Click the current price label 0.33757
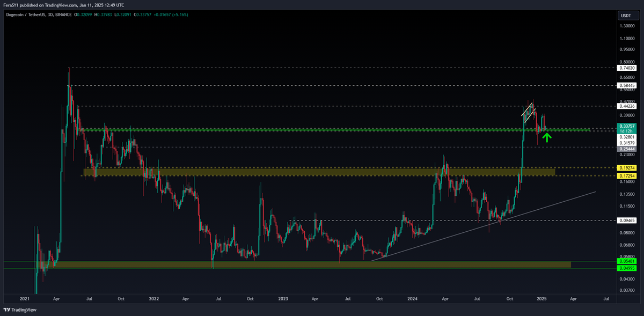Image resolution: width=644 pixels, height=316 pixels. pos(627,126)
